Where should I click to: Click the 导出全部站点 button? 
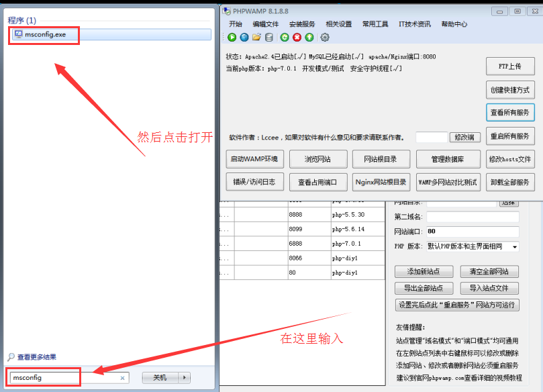pyautogui.click(x=424, y=288)
